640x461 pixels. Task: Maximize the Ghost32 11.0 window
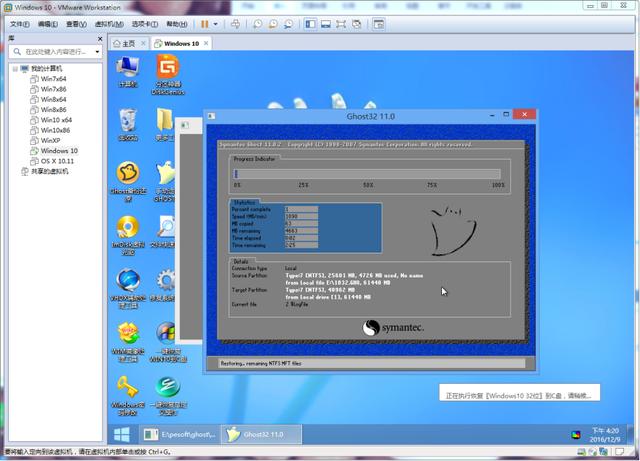click(506, 115)
